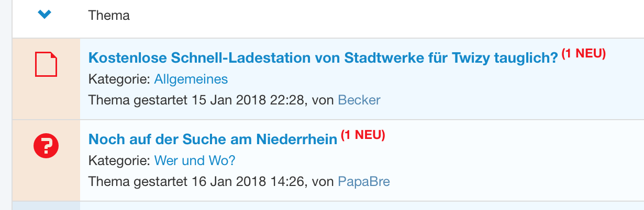This screenshot has height=210, width=644.
Task: Click the red question mark topic icon
Action: point(46,147)
